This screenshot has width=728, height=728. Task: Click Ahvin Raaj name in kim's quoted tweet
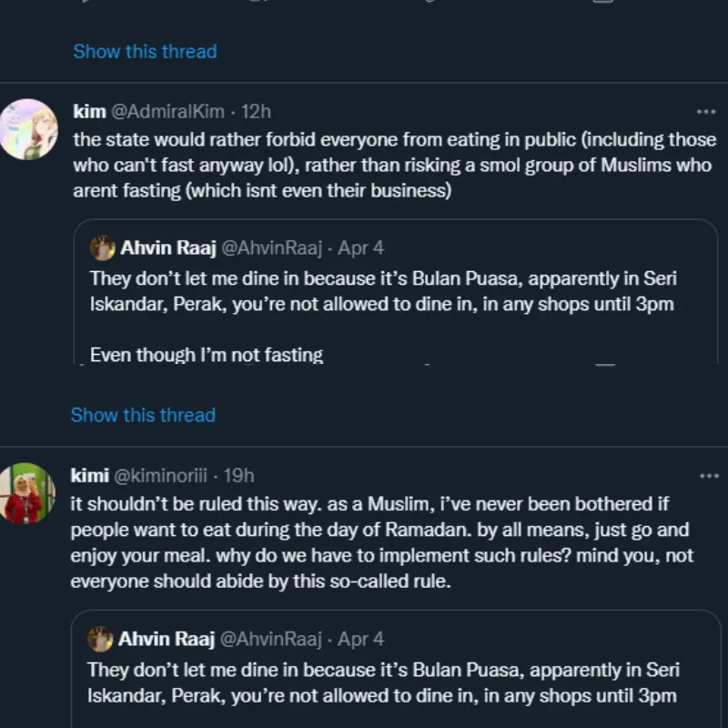pos(168,248)
